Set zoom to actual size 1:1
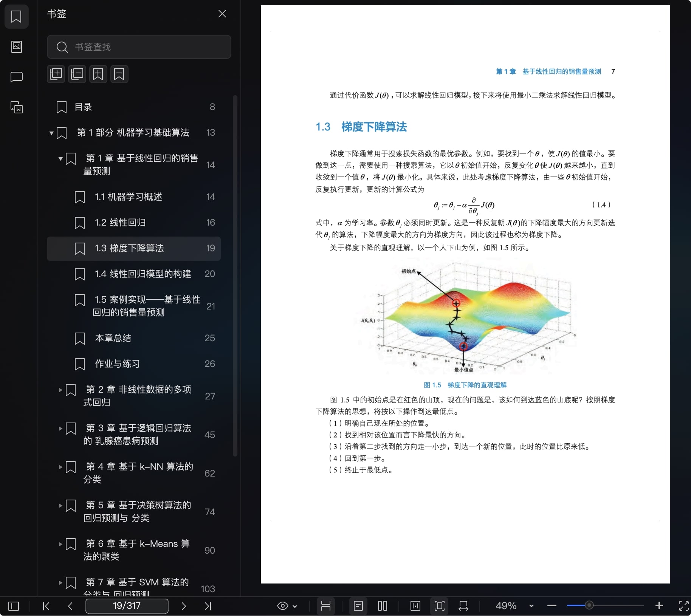Viewport: 691px width, 616px height. pos(415,606)
